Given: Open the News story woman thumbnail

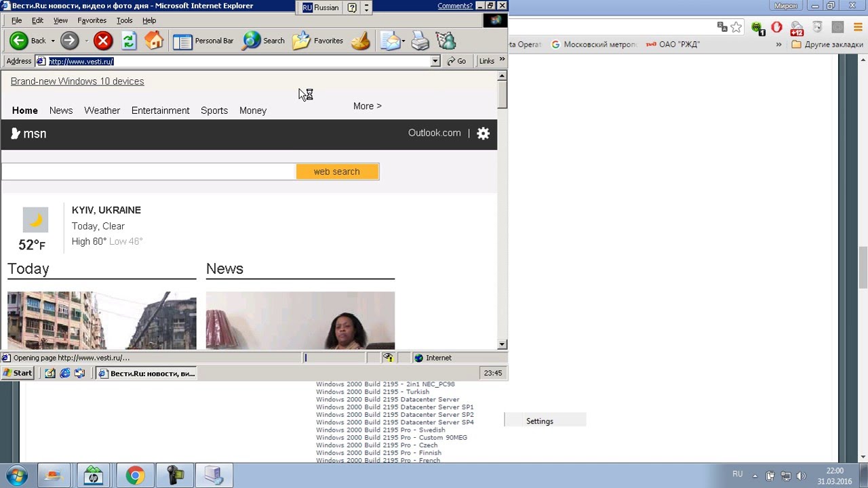Looking at the screenshot, I should click(x=300, y=321).
